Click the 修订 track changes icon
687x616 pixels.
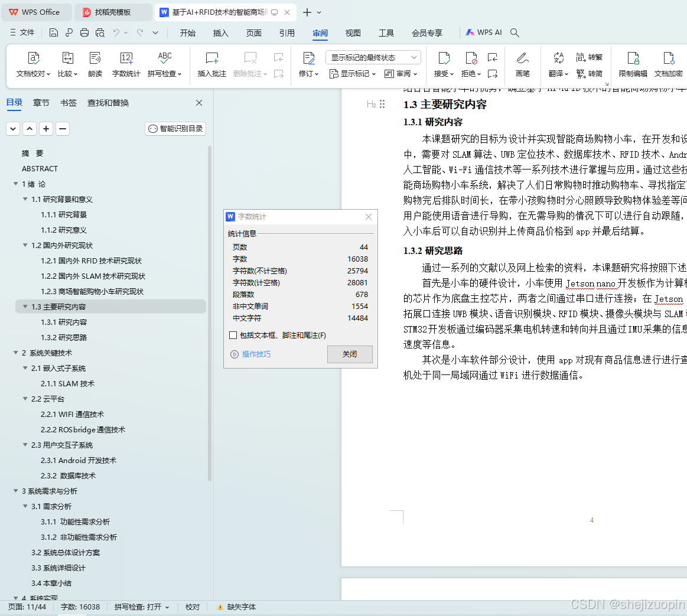pos(309,58)
